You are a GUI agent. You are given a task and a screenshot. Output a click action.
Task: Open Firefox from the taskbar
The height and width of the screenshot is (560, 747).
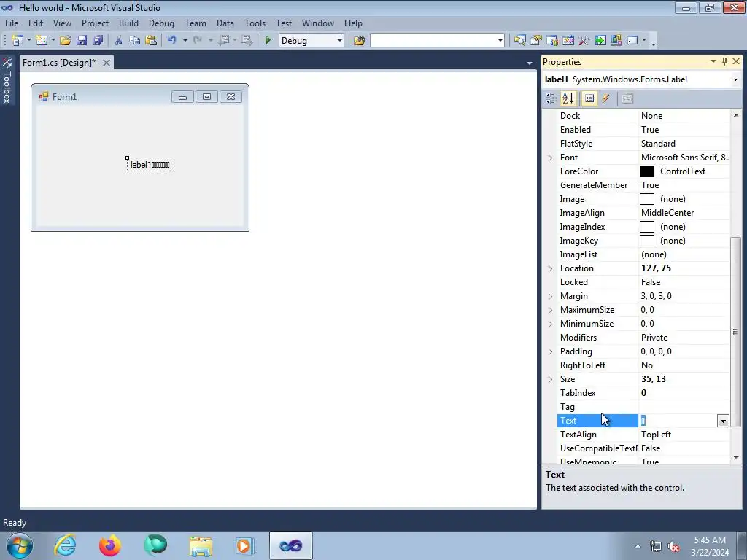(x=110, y=545)
